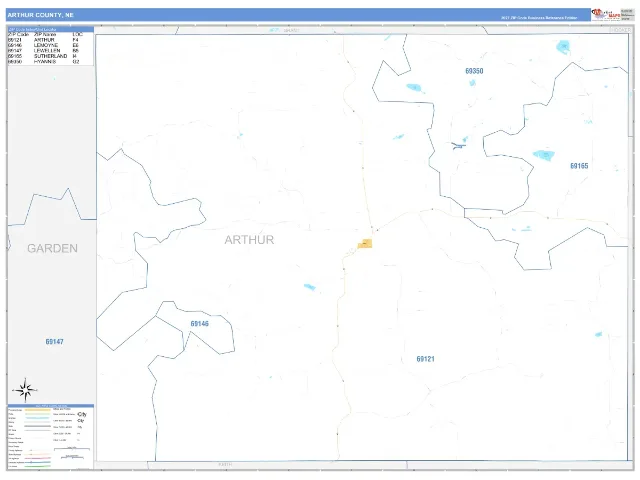Click the scale bar in the legend
The height and width of the screenshot is (480, 640).
pos(72,449)
